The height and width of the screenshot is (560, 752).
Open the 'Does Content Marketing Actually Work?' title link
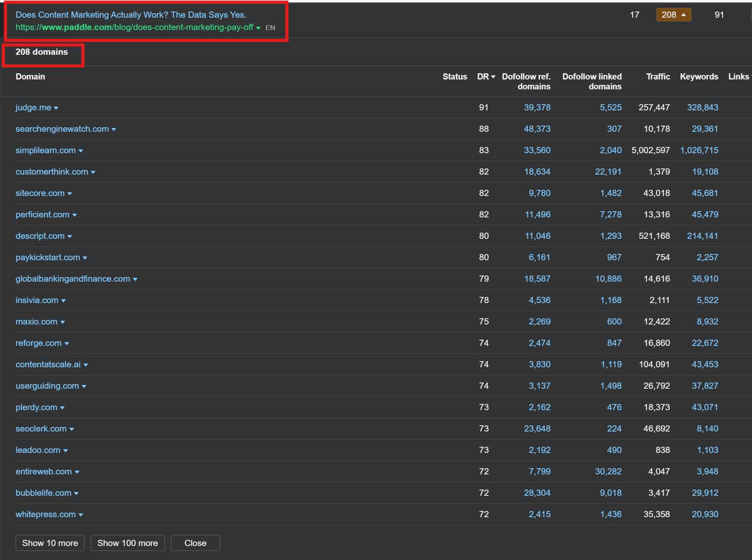click(x=131, y=15)
